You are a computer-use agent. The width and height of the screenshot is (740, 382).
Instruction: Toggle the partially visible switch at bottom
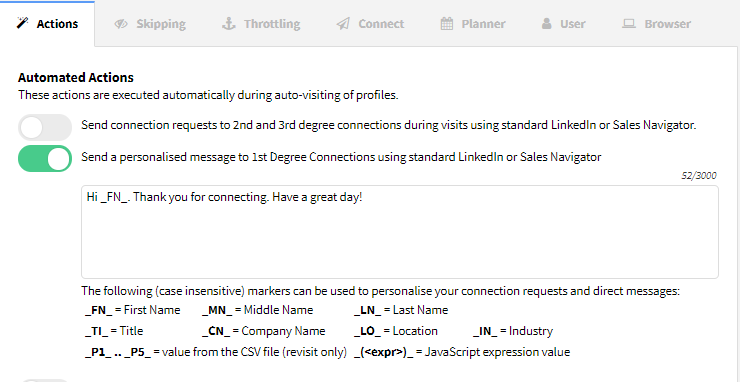45,380
